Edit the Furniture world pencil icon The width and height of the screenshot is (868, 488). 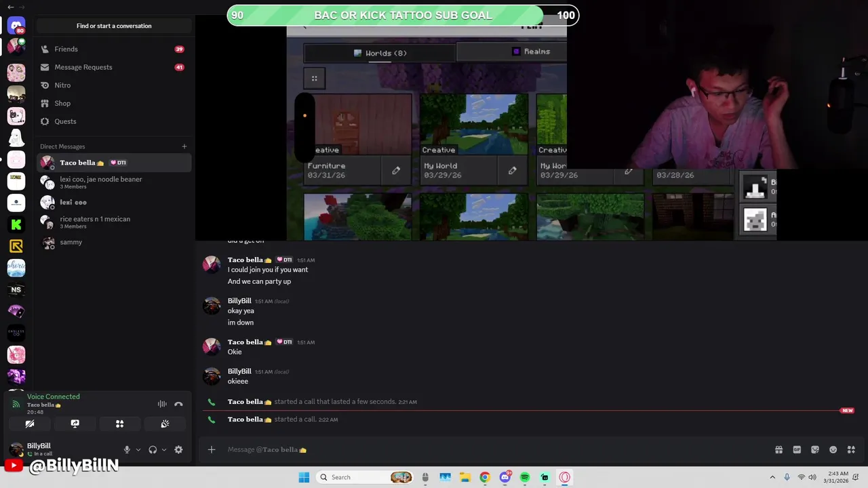(x=396, y=171)
